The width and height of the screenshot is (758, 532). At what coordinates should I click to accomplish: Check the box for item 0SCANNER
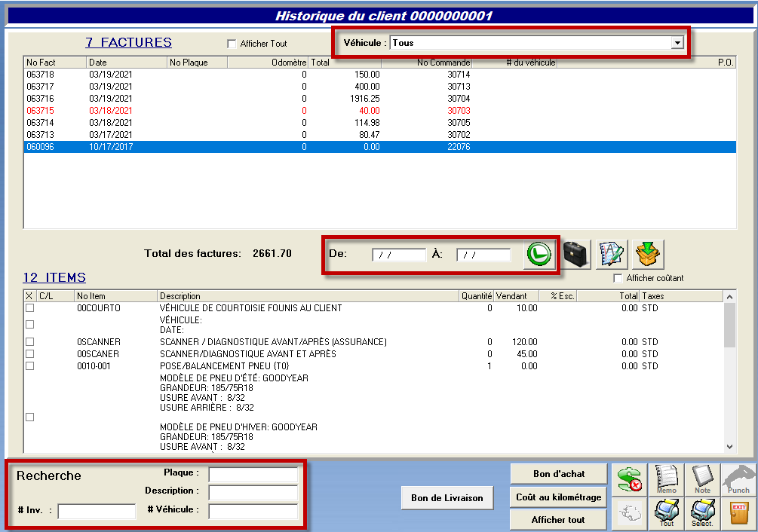[30, 342]
